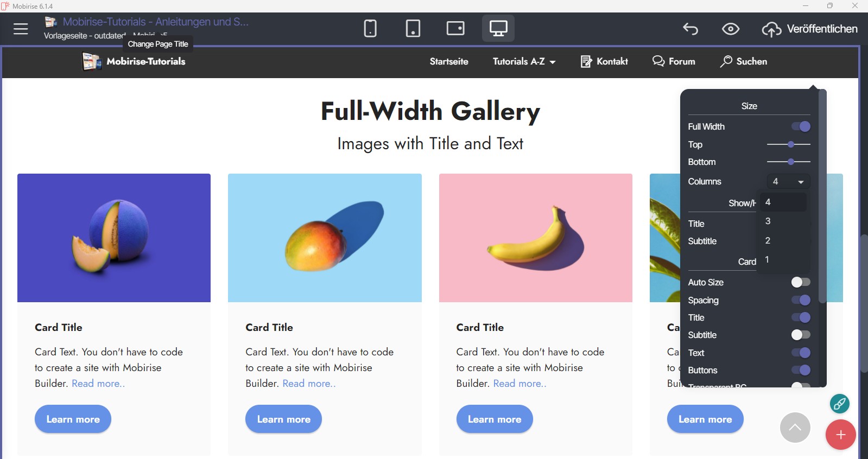
Task: Enable the Auto Size toggle
Action: (x=801, y=282)
